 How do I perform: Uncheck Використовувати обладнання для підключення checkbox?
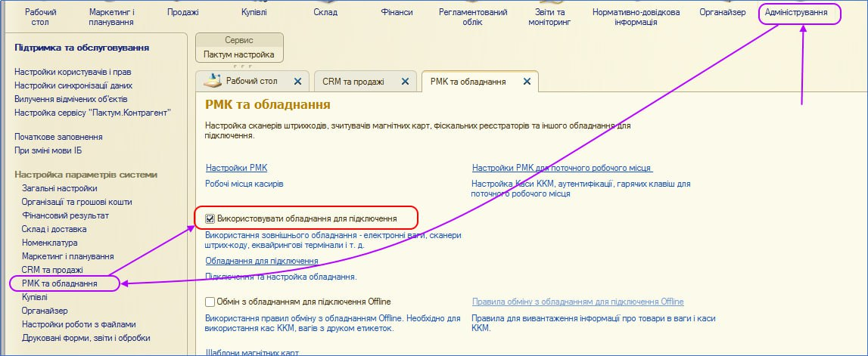click(210, 219)
